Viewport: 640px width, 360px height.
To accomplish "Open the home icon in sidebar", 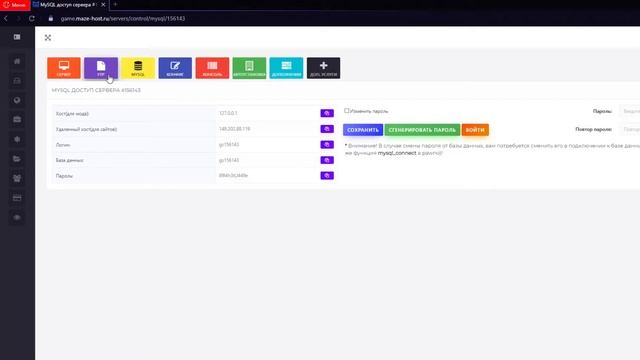I will [x=17, y=61].
